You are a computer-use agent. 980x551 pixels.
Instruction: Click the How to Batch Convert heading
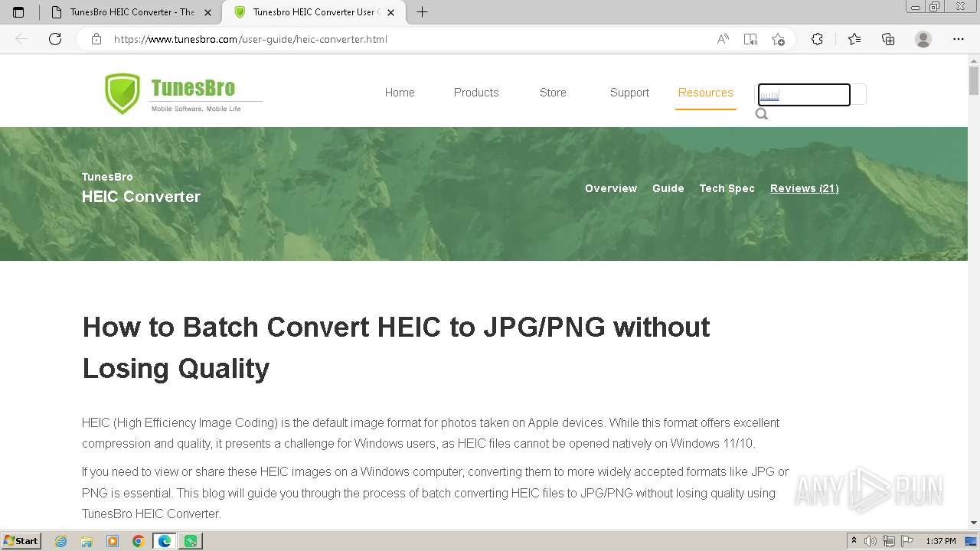[396, 347]
